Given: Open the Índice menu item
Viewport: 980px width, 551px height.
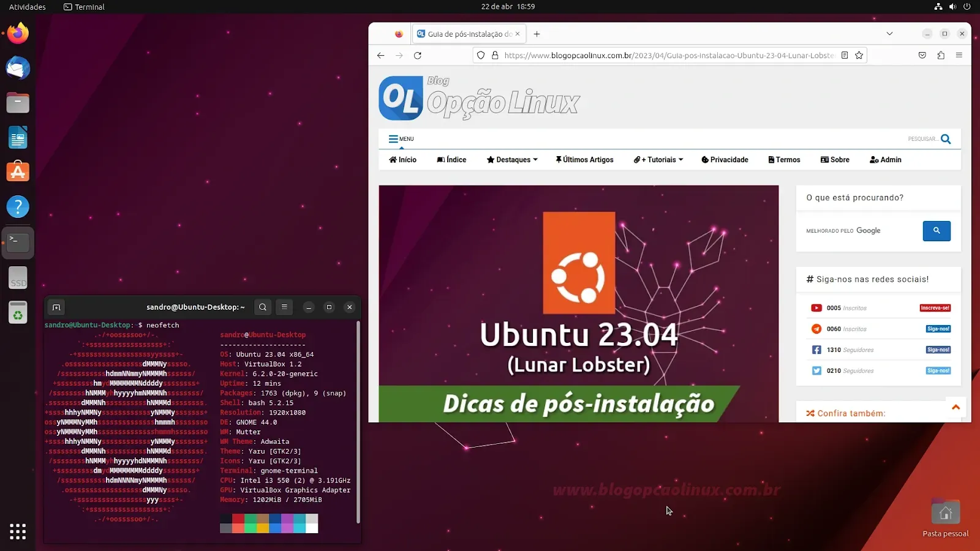Looking at the screenshot, I should [x=451, y=160].
